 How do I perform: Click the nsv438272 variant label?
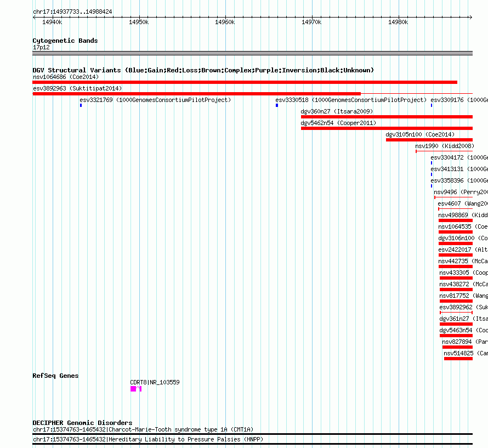463,284
